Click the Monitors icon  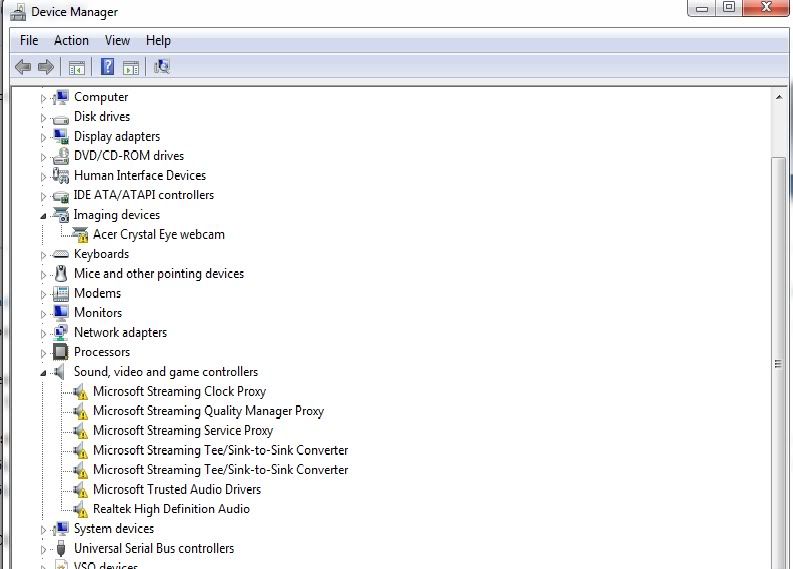click(x=61, y=313)
